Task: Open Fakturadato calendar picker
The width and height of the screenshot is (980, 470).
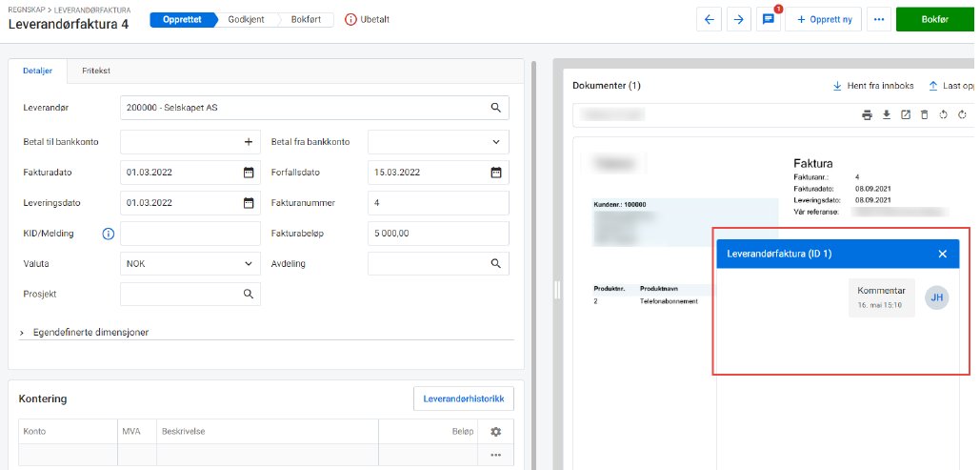Action: (249, 173)
